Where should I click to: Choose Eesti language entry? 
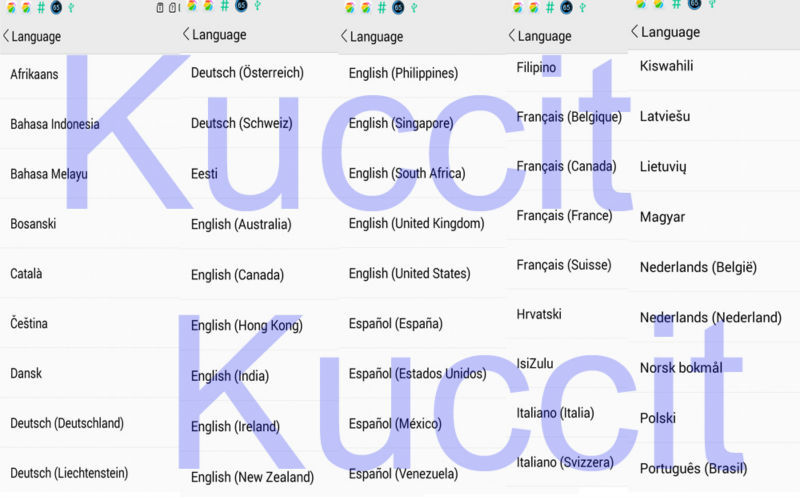pyautogui.click(x=204, y=174)
